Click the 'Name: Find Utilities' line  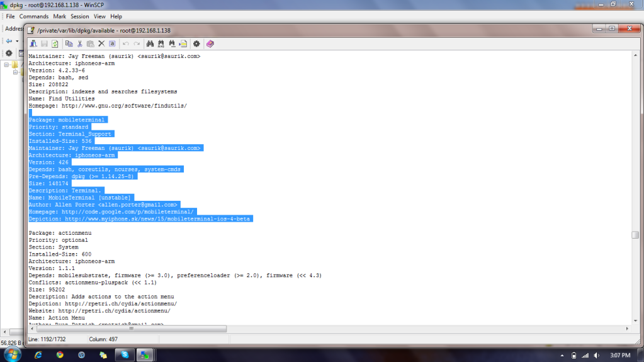62,99
